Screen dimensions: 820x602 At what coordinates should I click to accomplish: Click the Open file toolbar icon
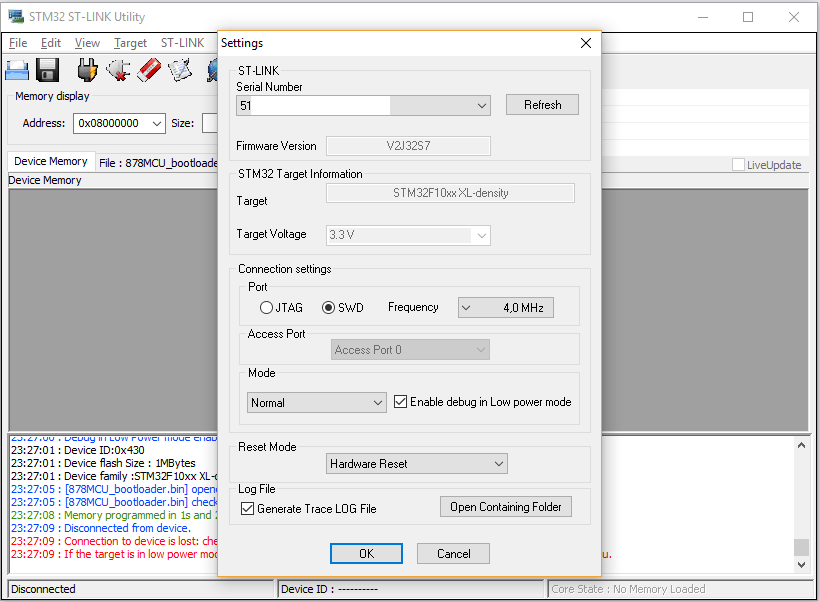tap(17, 70)
